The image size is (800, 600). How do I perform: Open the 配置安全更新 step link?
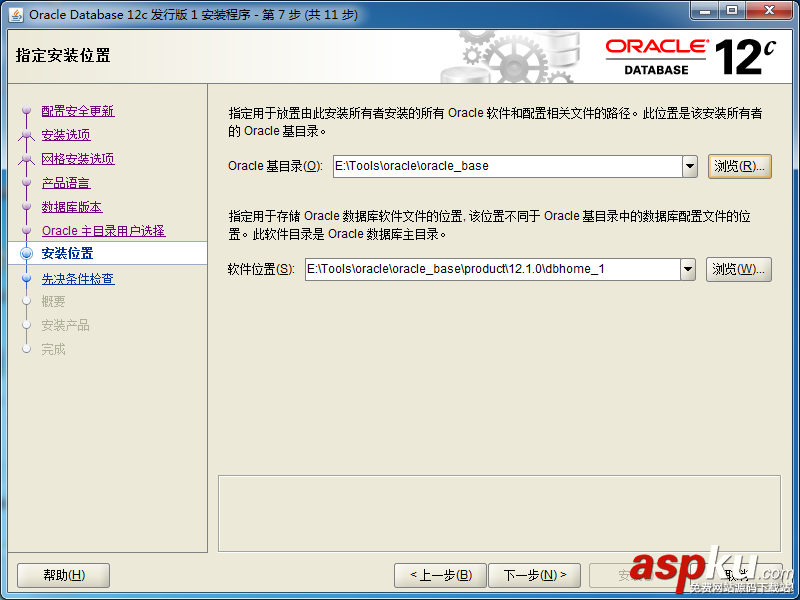[78, 111]
